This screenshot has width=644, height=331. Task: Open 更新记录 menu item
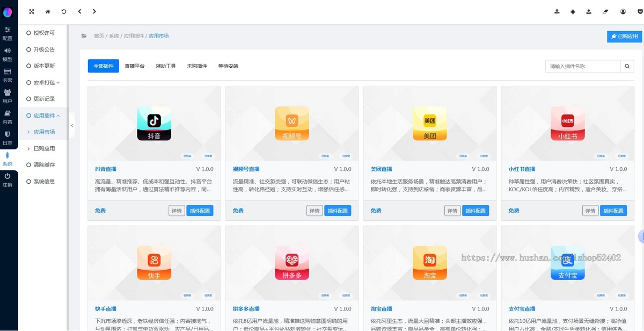point(43,99)
